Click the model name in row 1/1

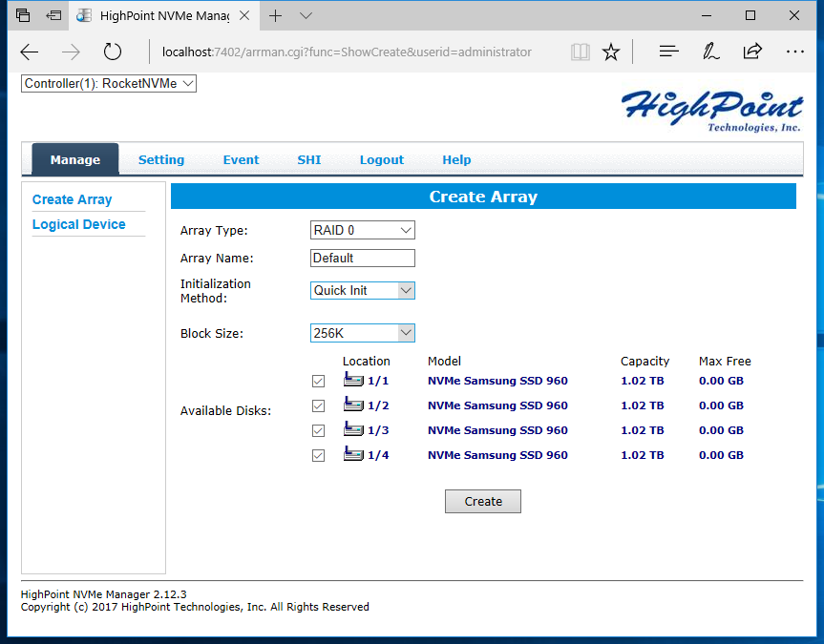[x=497, y=381]
